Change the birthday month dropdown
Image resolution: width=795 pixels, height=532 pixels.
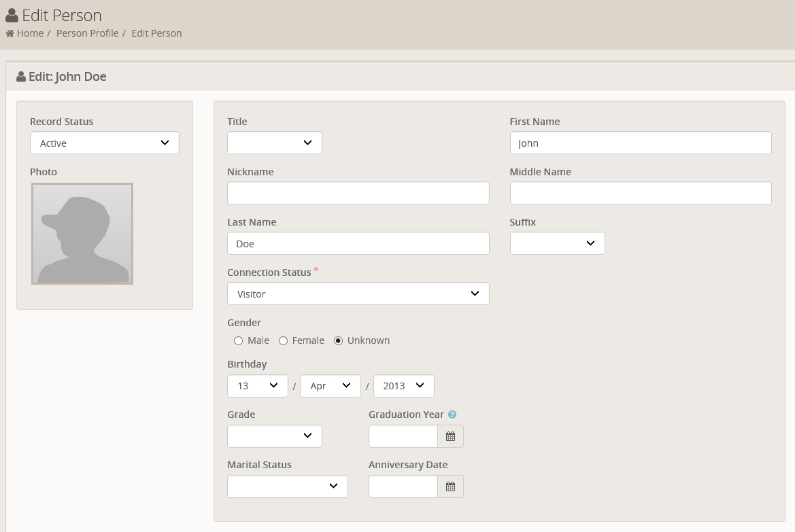[x=330, y=385]
